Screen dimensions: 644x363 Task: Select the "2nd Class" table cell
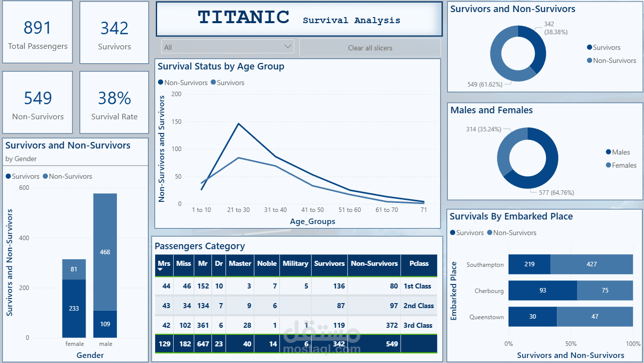pyautogui.click(x=418, y=306)
